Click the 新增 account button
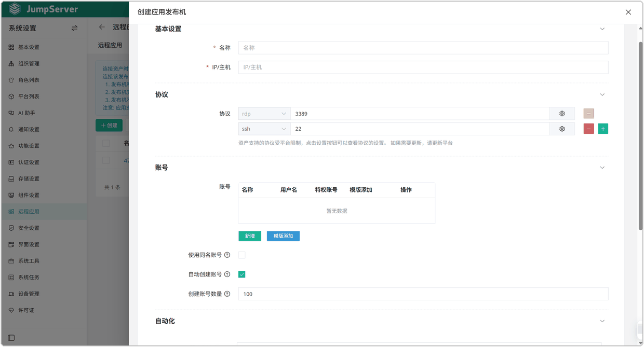644x347 pixels. click(x=250, y=236)
